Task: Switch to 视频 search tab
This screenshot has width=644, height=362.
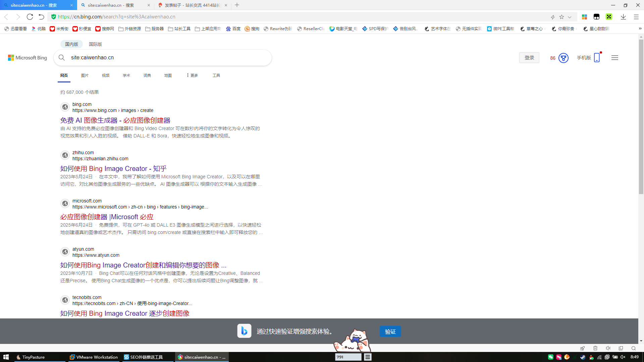Action: point(106,75)
